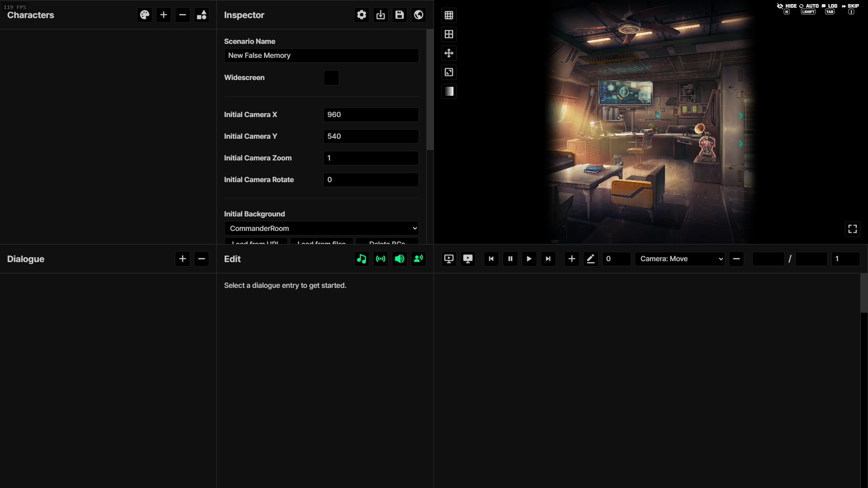Remove dialogue entry with minus
This screenshot has width=868, height=488.
tap(202, 259)
